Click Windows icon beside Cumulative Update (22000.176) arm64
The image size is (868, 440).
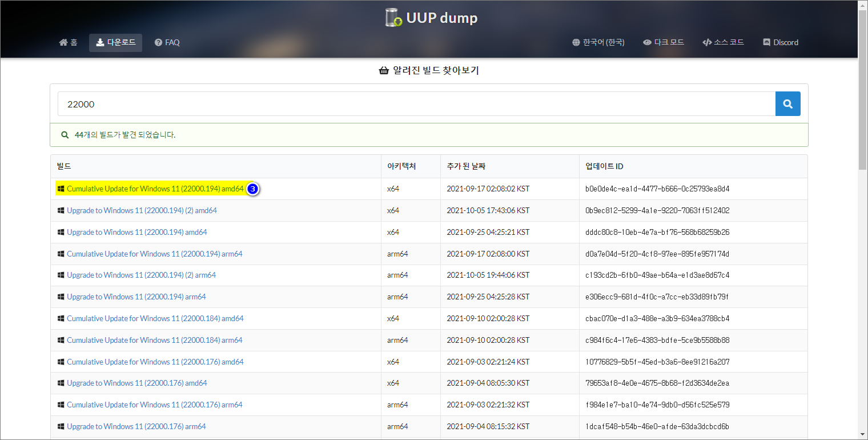[61, 405]
